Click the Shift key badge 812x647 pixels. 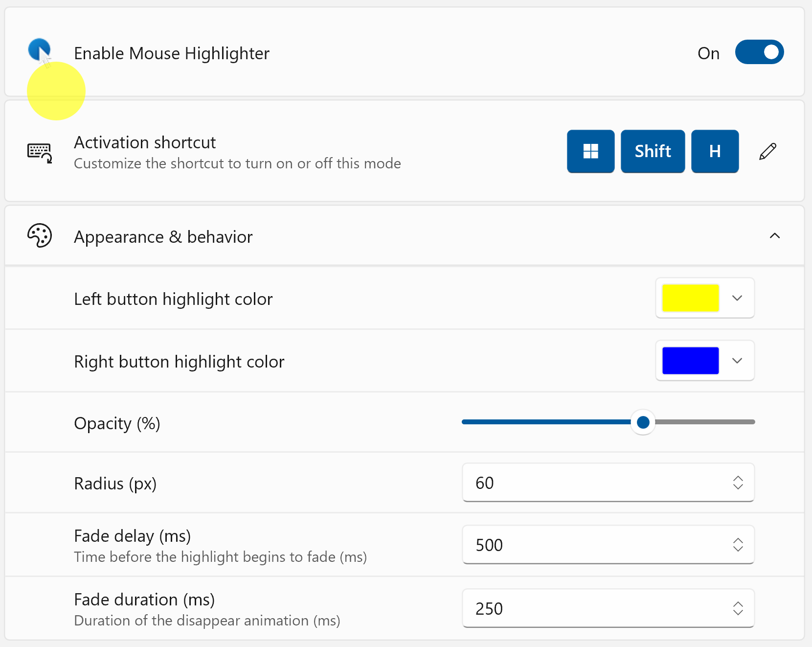click(653, 151)
